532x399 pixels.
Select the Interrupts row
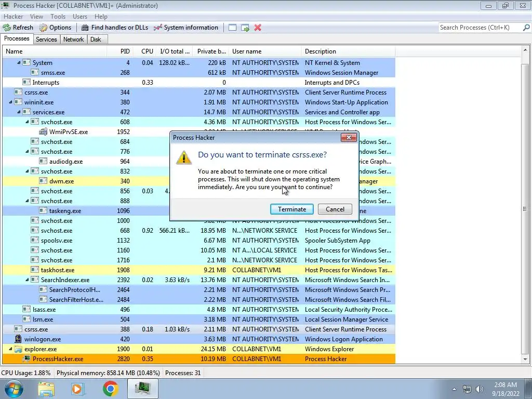click(x=199, y=83)
